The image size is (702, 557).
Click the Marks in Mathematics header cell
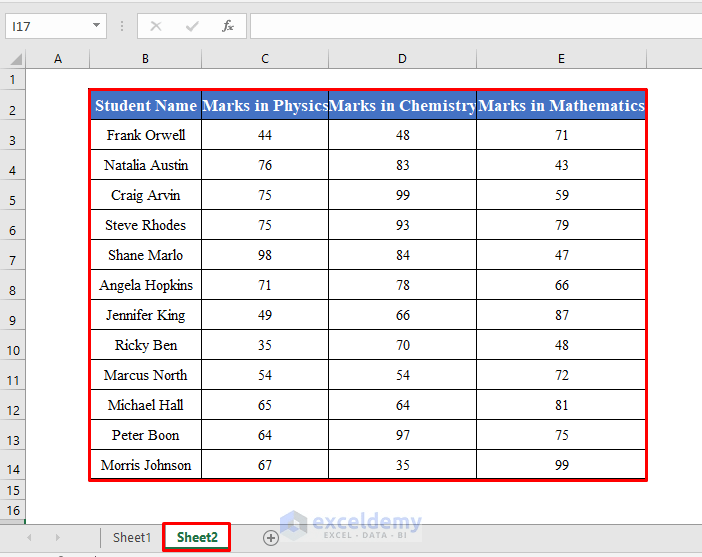click(561, 105)
